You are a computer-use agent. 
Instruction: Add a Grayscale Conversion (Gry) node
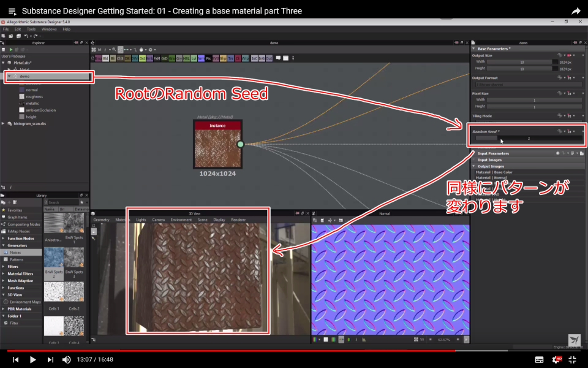pos(179,58)
